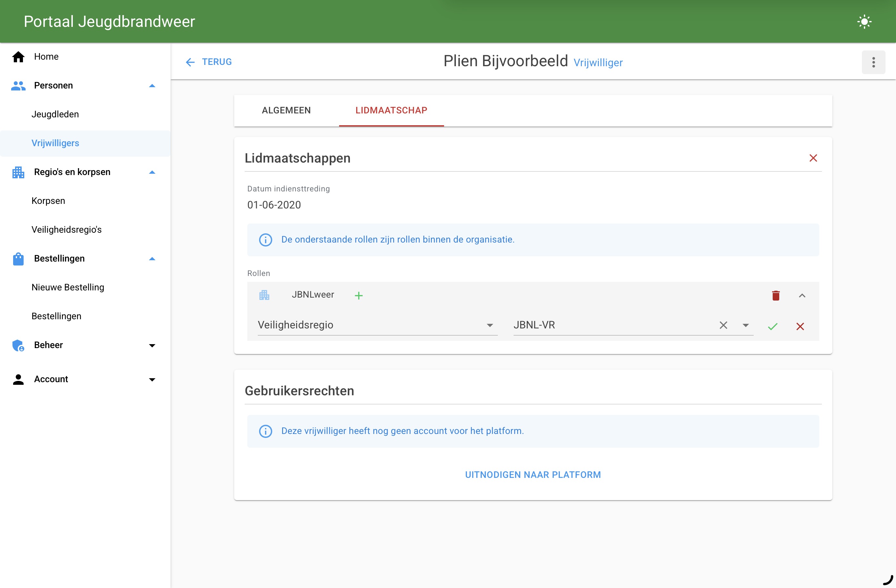
Task: Click the Bestellingen shopping bag icon
Action: (18, 259)
